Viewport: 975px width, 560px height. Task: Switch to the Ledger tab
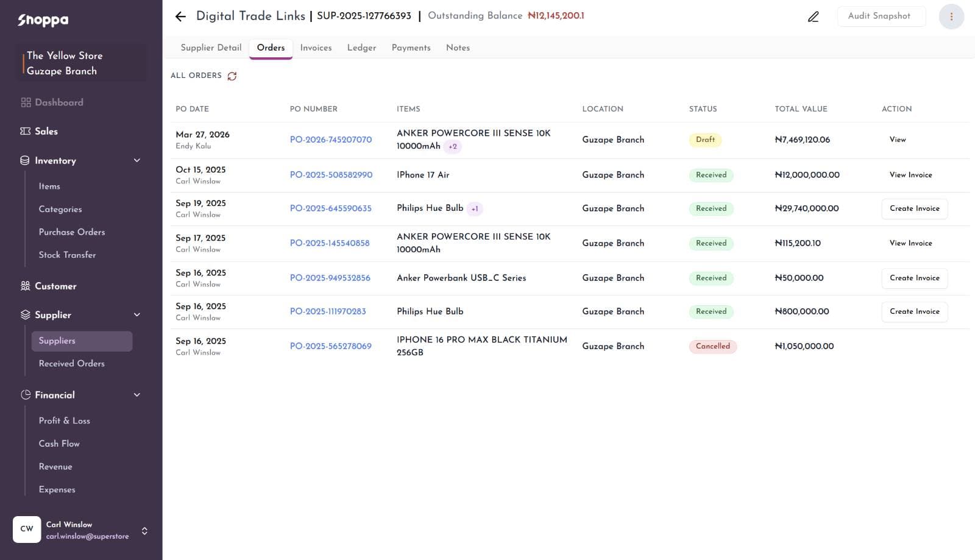click(x=361, y=48)
